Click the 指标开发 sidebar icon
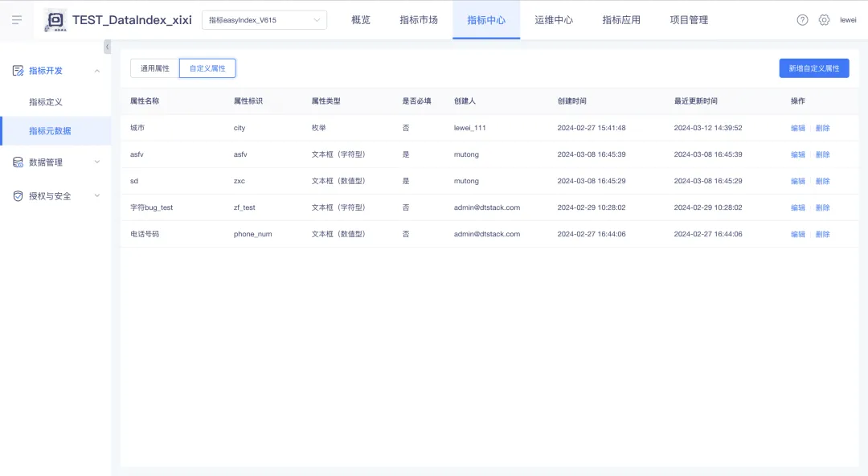Image resolution: width=868 pixels, height=476 pixels. point(18,71)
